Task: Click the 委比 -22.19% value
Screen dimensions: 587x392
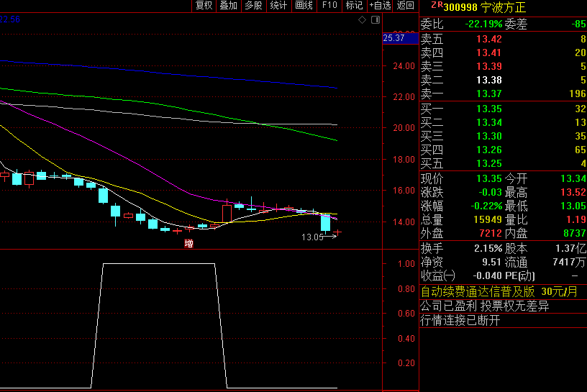Action: tap(483, 24)
